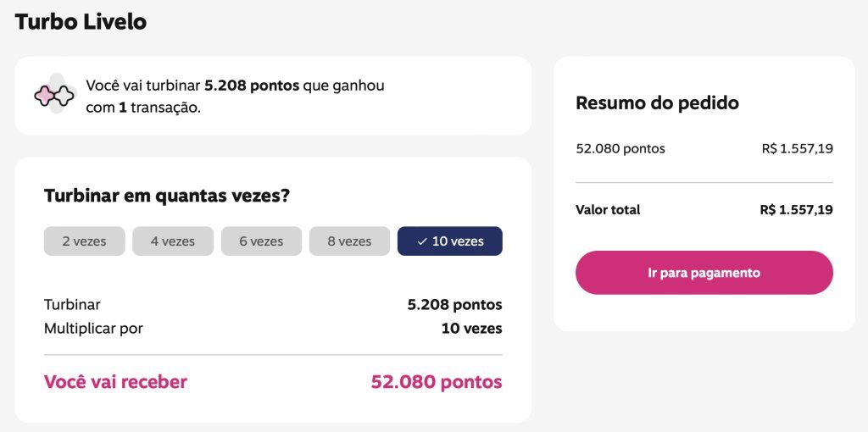Click the Turbinar row label
The height and width of the screenshot is (432, 868).
[72, 305]
